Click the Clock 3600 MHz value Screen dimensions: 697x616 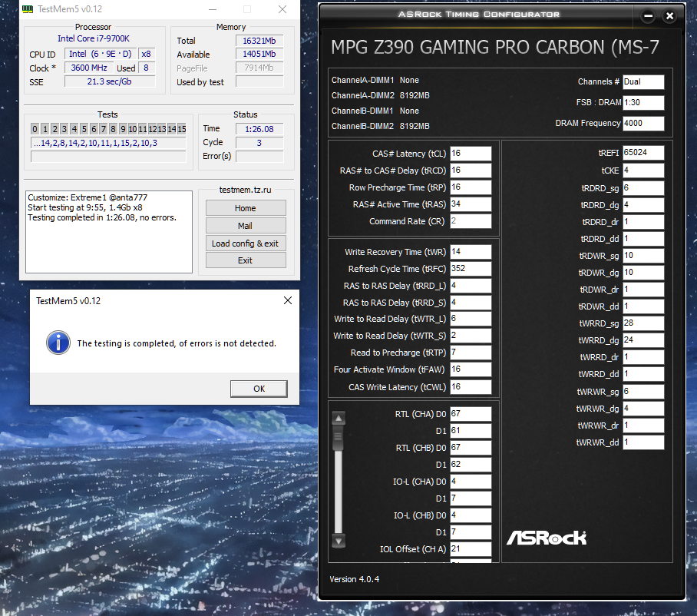89,68
